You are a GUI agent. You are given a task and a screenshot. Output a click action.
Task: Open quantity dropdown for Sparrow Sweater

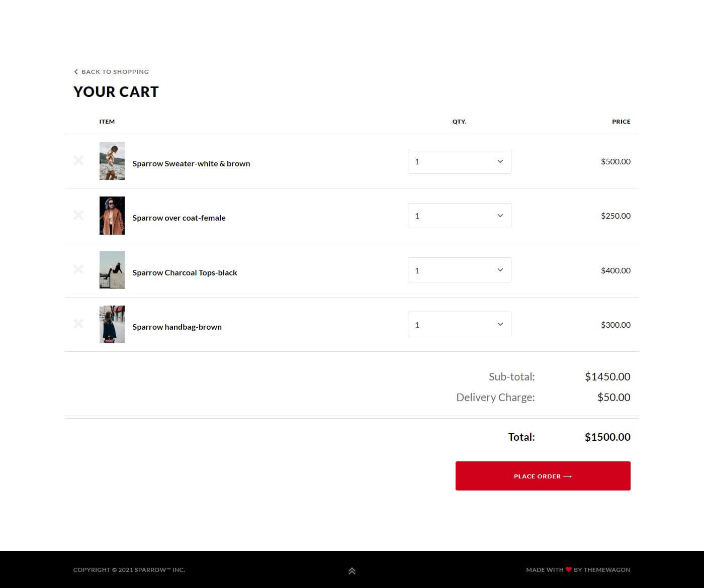coord(459,161)
